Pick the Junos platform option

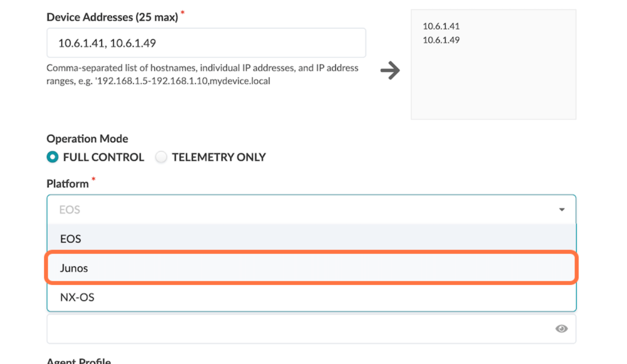(x=74, y=268)
